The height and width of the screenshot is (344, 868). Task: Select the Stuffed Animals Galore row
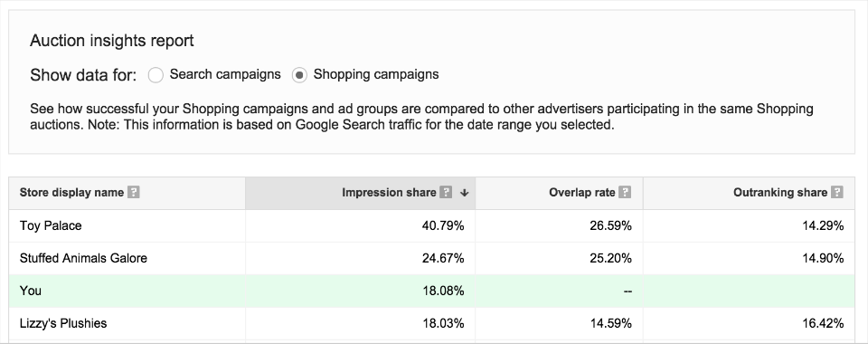[432, 258]
